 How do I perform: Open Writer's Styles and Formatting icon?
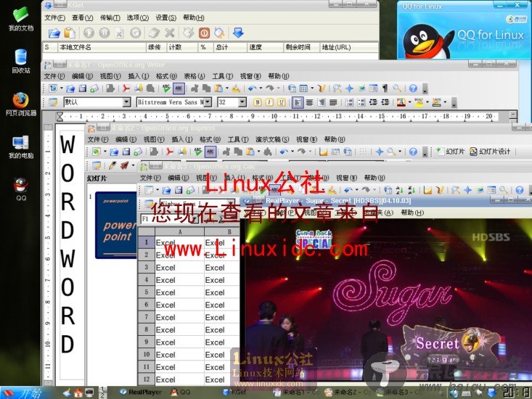click(53, 102)
